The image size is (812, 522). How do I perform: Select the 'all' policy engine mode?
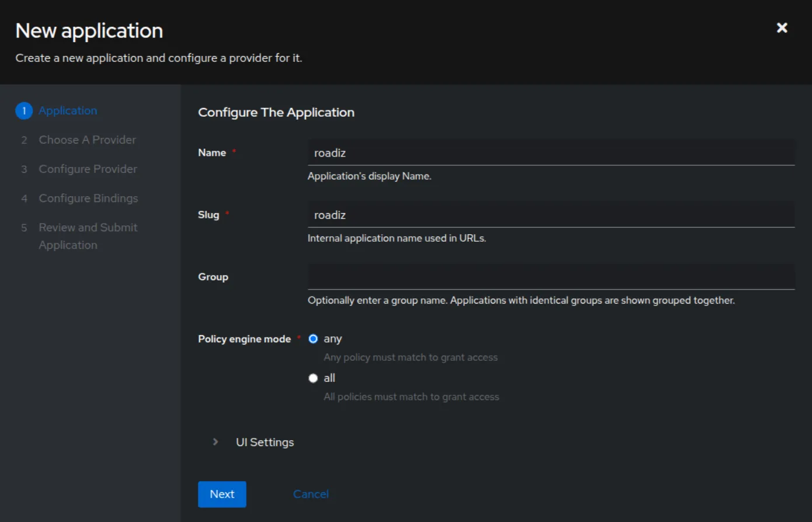coord(313,378)
